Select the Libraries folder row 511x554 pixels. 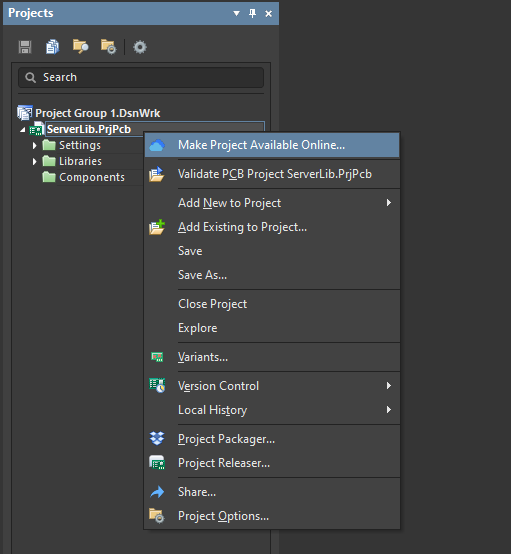[x=80, y=161]
